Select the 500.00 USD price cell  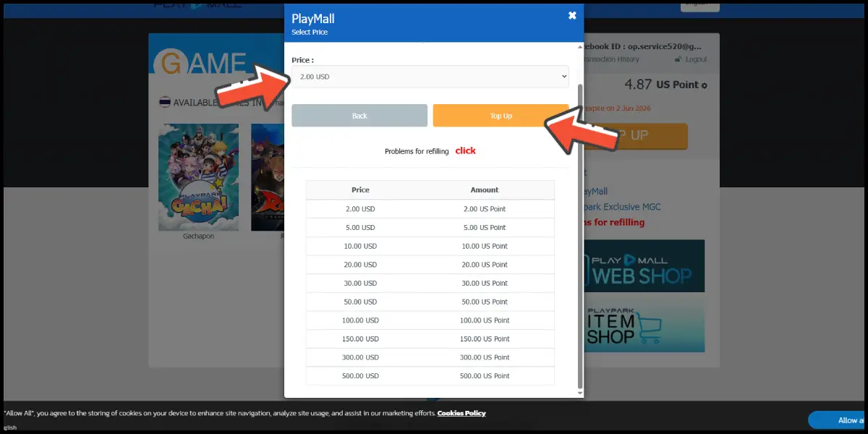click(x=360, y=376)
